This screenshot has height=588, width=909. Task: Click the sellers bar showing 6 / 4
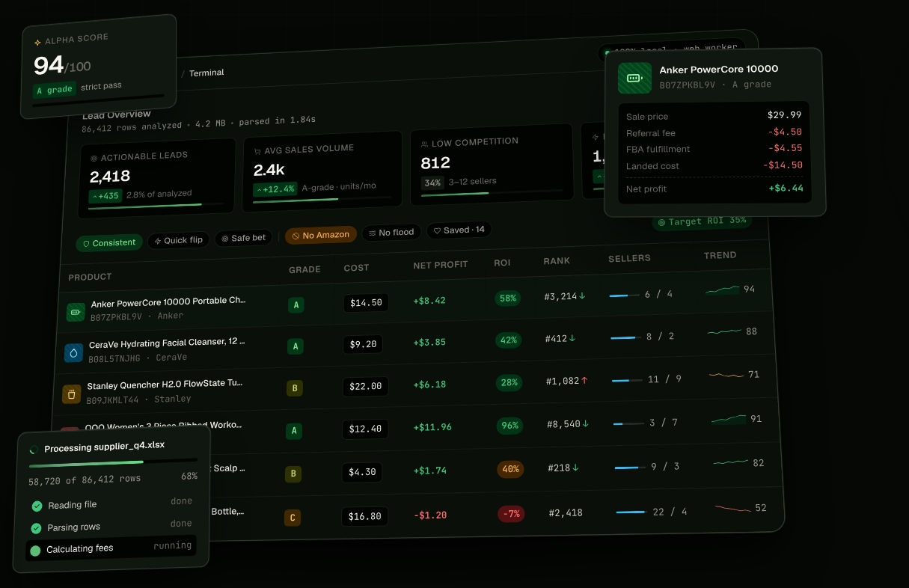[x=624, y=295]
